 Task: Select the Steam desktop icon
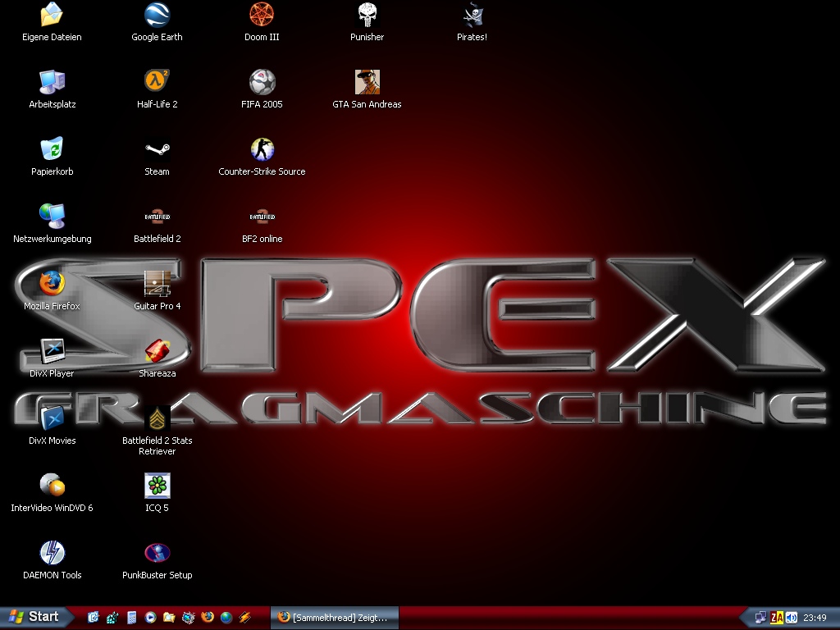tap(157, 149)
